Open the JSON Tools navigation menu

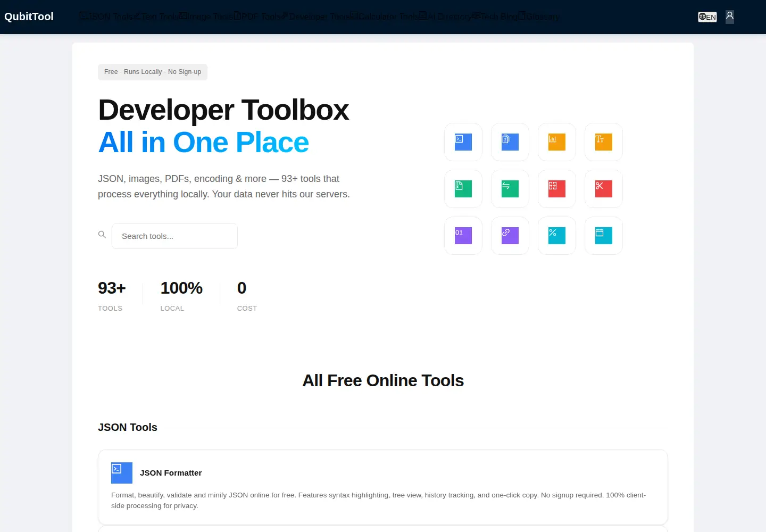click(x=106, y=16)
